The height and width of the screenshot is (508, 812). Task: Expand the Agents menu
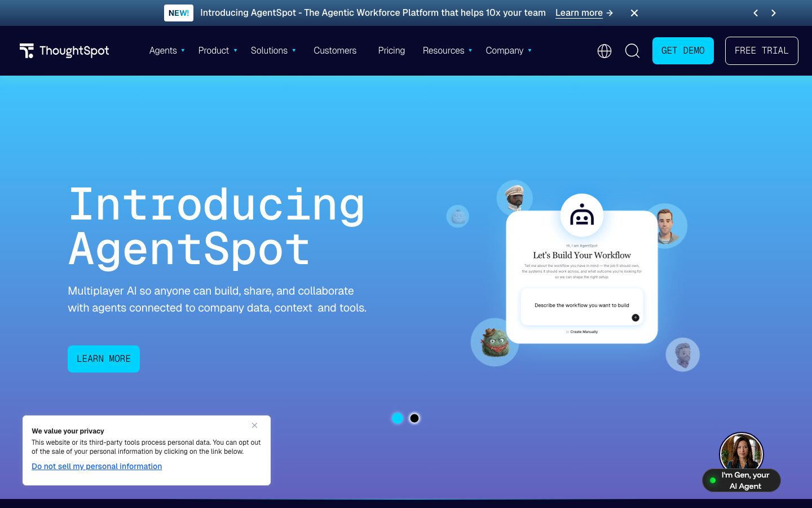(x=167, y=51)
